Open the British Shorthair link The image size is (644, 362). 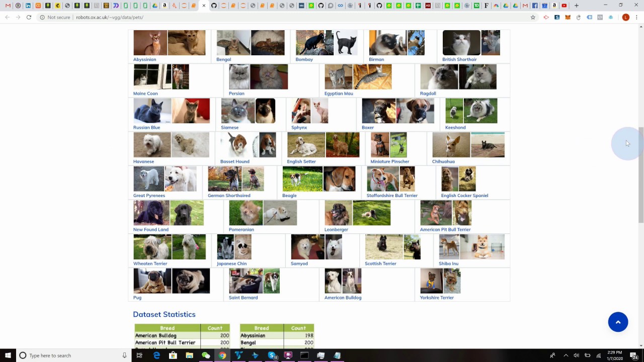[x=459, y=59]
